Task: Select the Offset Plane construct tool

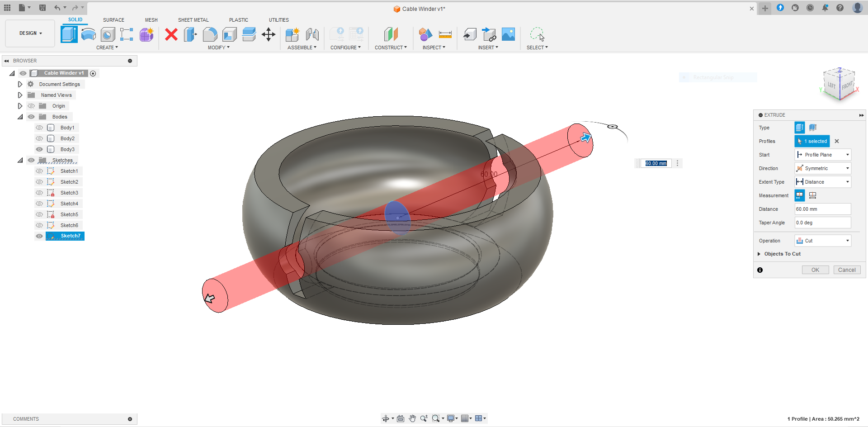Action: [391, 34]
